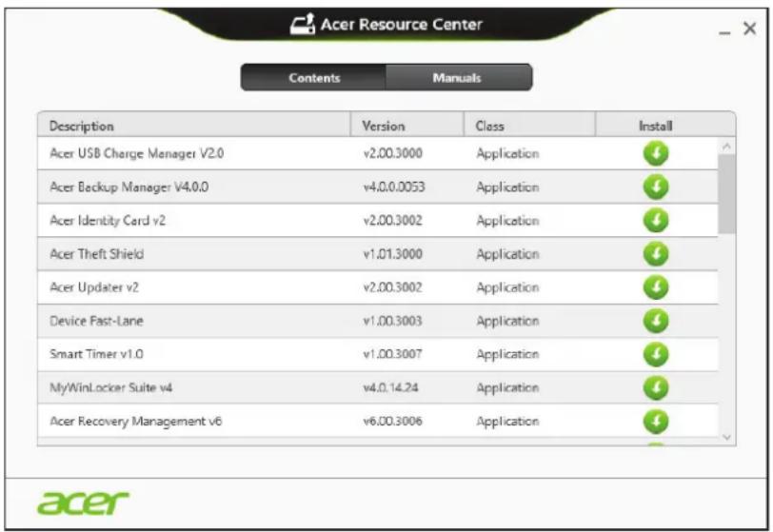Install Acer Identity Card v2
Screen dimensions: 773x532
(656, 221)
